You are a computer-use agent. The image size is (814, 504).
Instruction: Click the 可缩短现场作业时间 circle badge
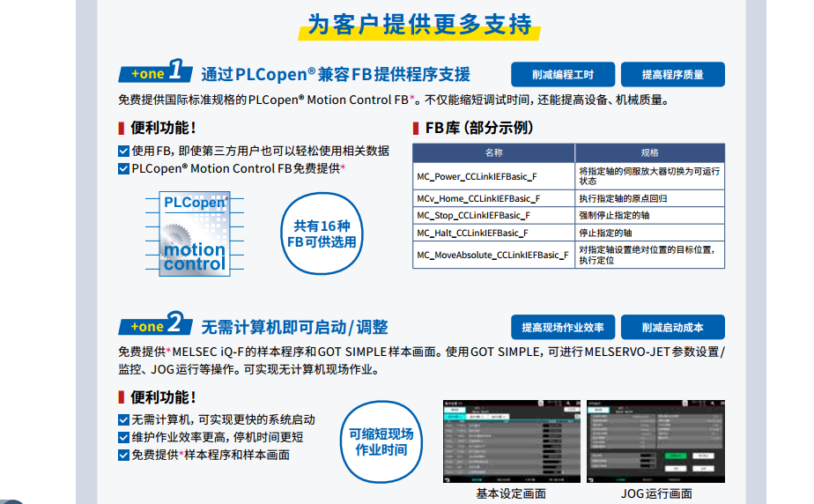click(381, 441)
